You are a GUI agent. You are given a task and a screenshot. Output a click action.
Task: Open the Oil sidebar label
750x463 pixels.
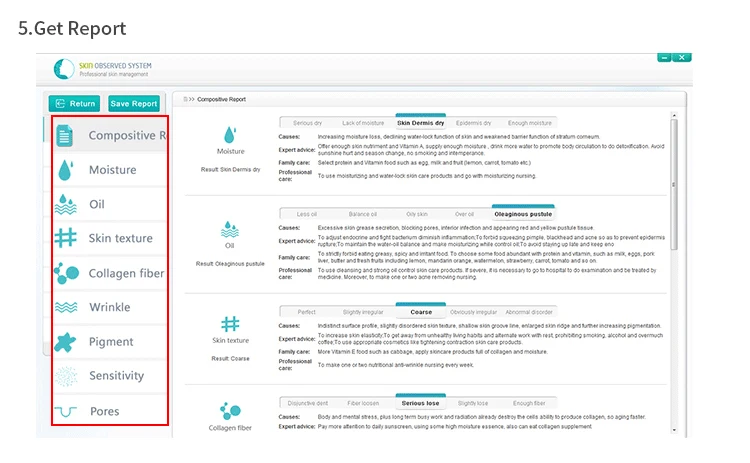97,204
